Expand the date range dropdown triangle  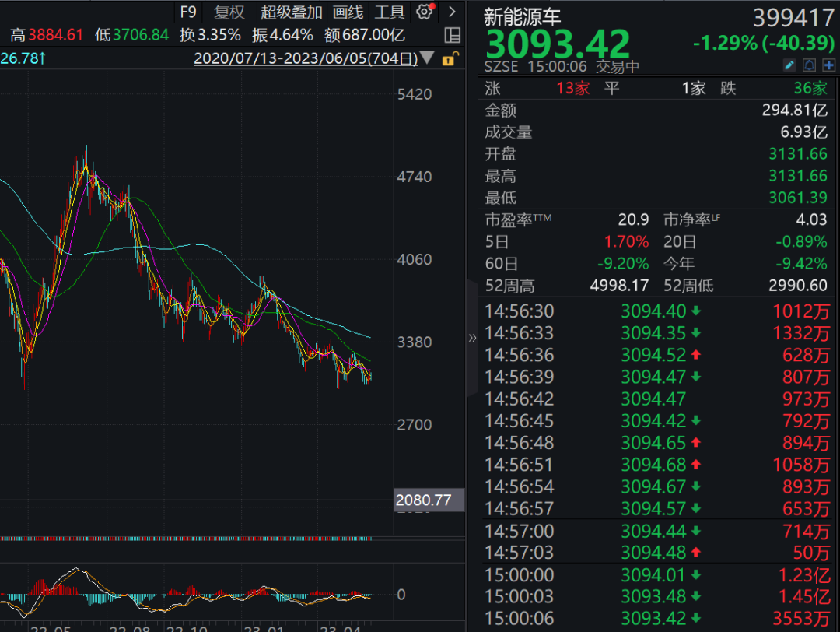point(426,58)
